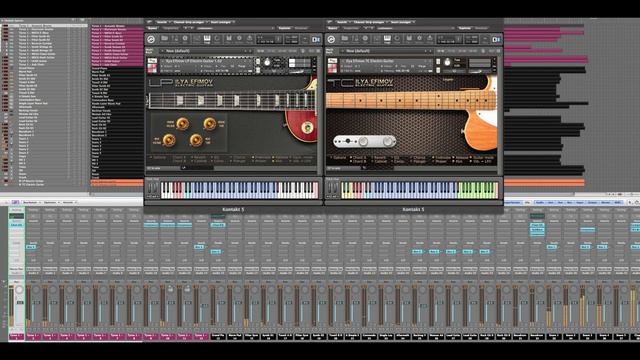Click next preset arrow in LP plugin header
Viewport: 640px width, 360px height.
point(193,28)
